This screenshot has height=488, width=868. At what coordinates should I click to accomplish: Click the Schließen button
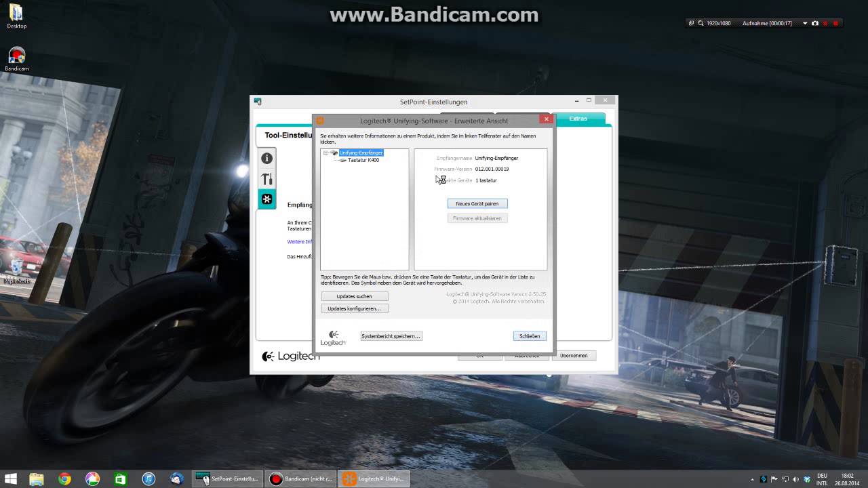point(530,336)
